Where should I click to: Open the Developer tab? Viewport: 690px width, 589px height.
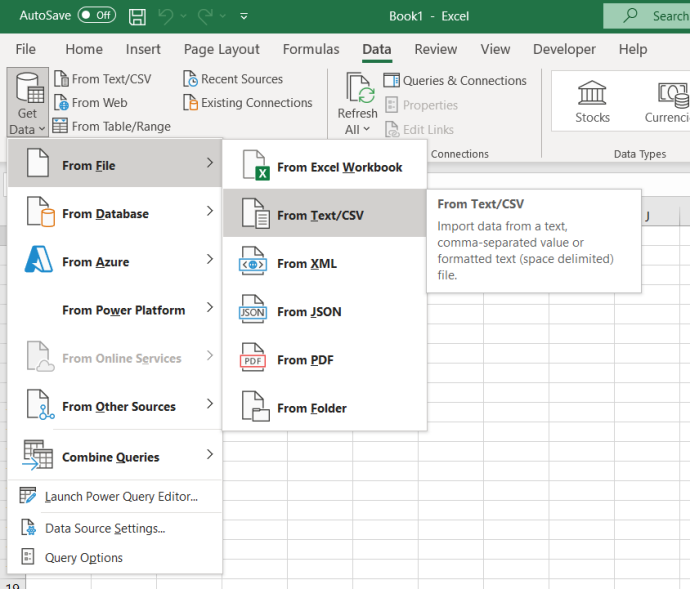564,49
